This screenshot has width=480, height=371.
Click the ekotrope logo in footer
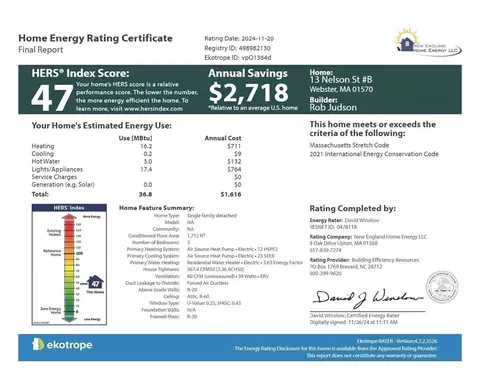[62, 345]
